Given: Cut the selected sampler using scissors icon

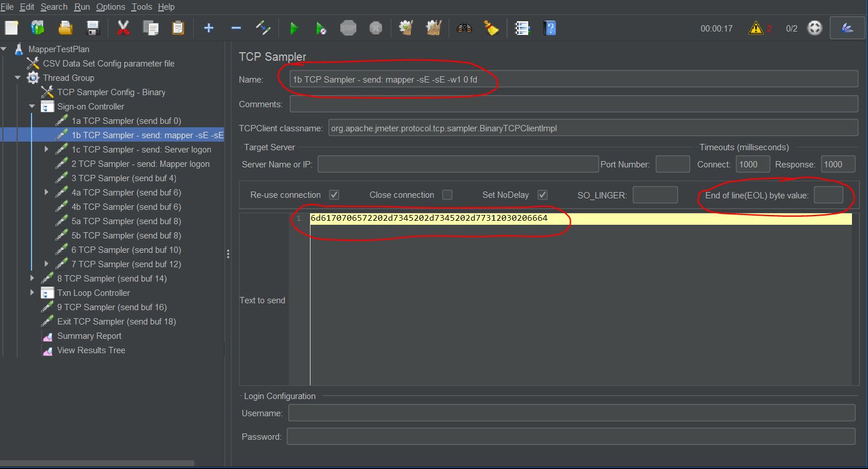Looking at the screenshot, I should coord(122,28).
